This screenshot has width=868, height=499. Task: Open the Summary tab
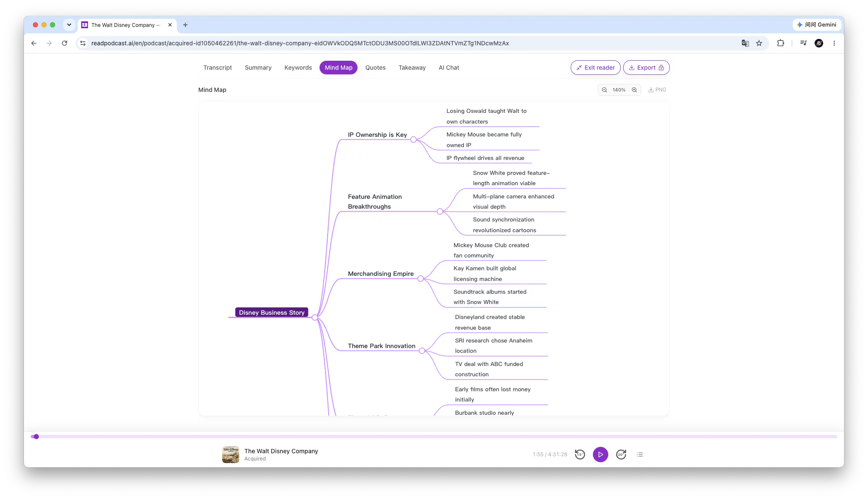click(258, 68)
